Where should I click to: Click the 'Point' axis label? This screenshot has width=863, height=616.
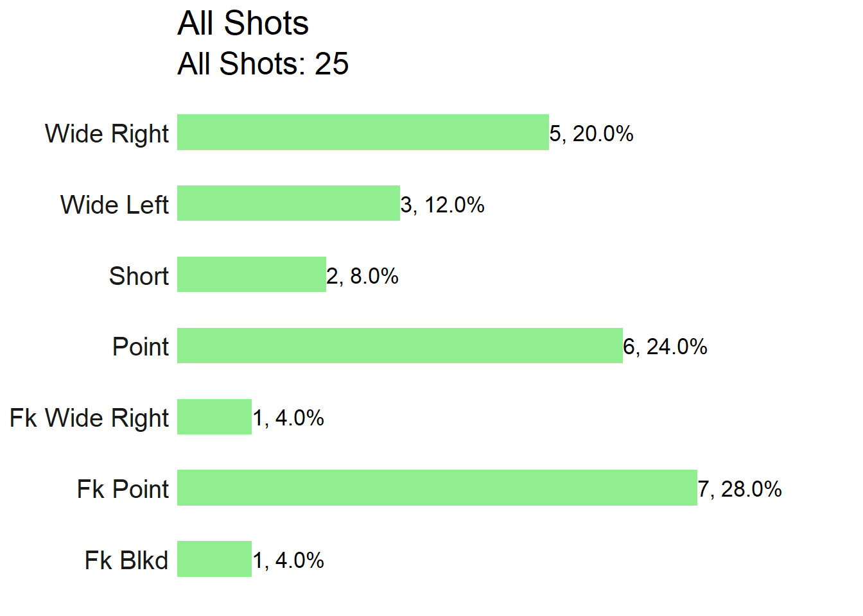point(141,346)
